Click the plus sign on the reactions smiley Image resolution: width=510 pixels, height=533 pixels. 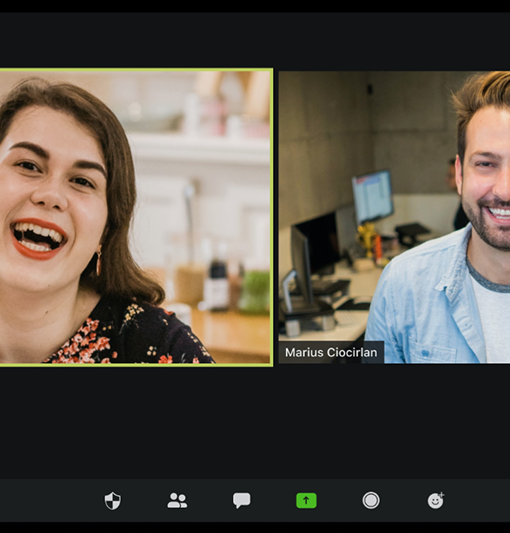[442, 494]
